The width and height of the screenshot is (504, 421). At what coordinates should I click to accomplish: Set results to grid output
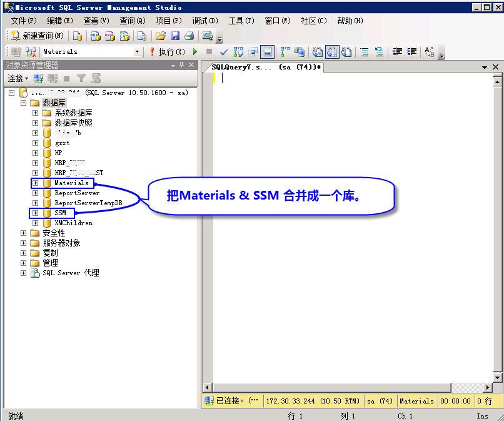pos(333,52)
